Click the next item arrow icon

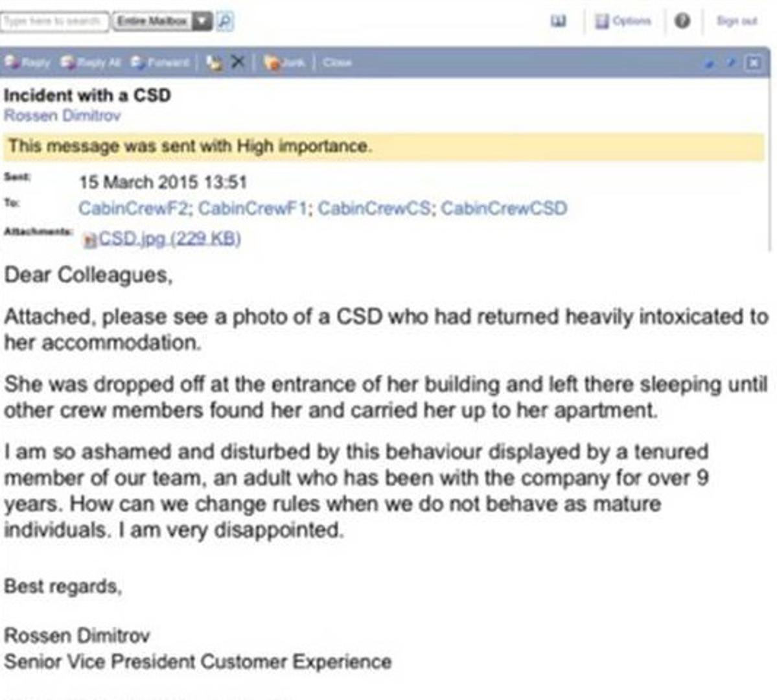tap(731, 63)
